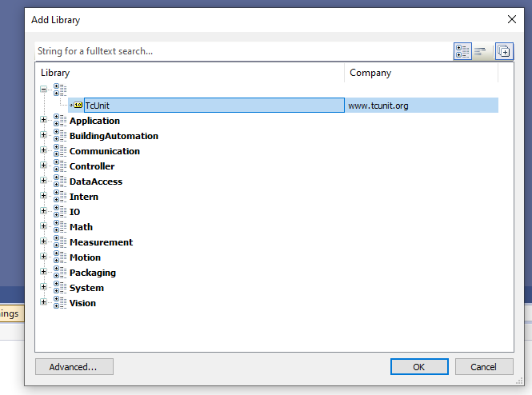Click the Measurement category icon
The image size is (532, 395).
[60, 242]
